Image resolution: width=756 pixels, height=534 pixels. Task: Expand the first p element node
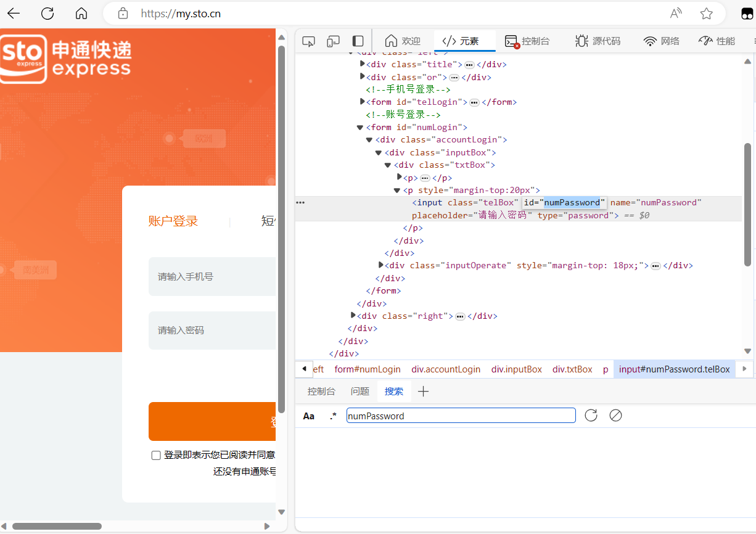400,177
